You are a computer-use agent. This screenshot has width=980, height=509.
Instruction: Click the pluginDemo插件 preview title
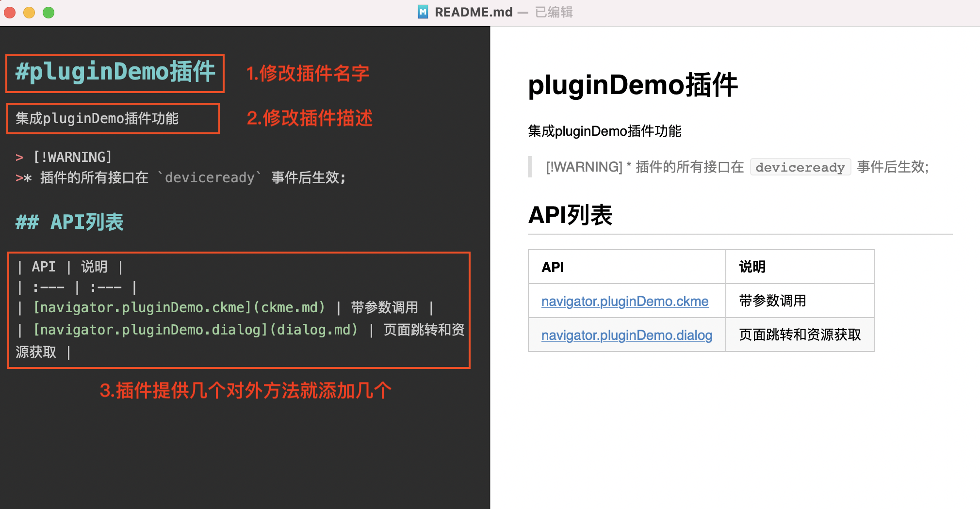point(633,85)
